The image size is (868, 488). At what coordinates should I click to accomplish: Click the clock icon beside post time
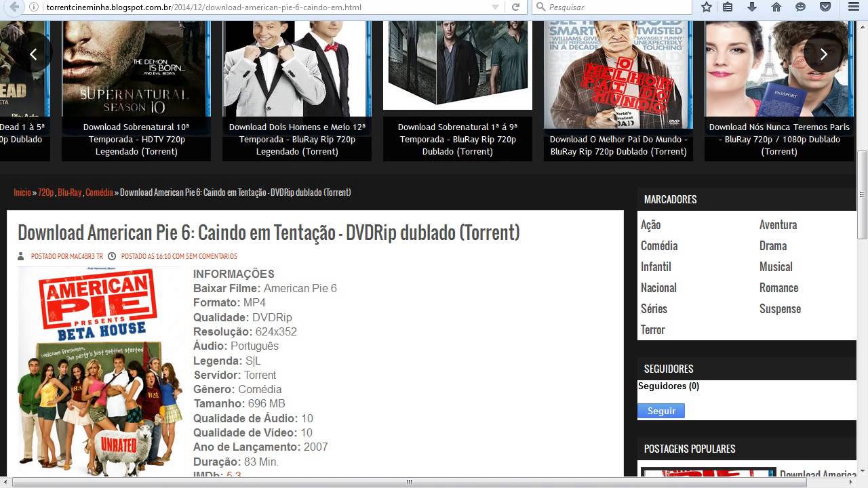coord(112,256)
